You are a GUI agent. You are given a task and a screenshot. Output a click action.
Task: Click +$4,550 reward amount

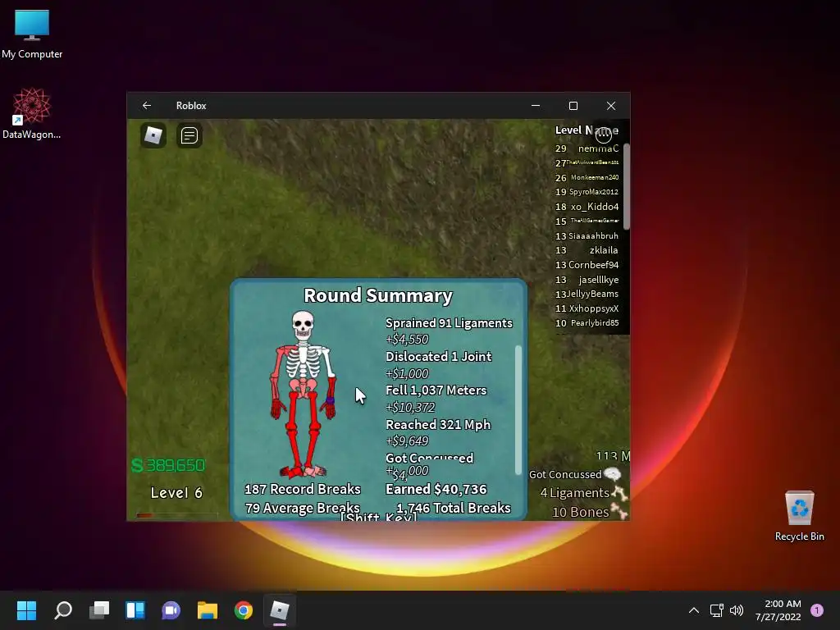(407, 339)
